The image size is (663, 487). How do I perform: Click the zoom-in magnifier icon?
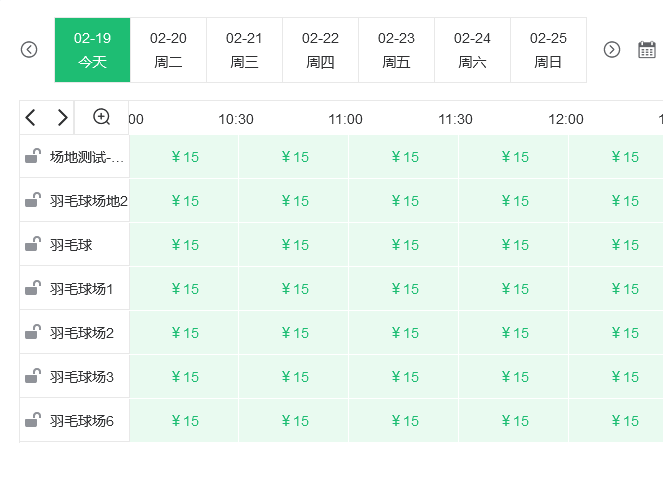101,117
